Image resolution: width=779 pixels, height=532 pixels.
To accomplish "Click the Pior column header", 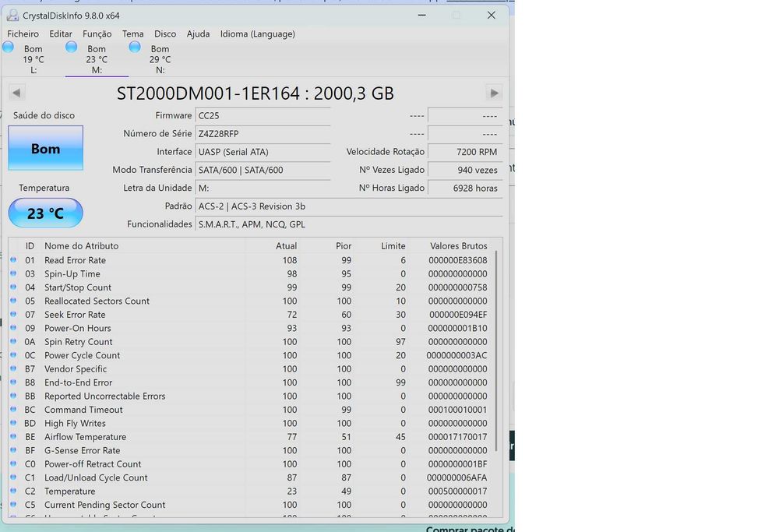I will coord(344,246).
